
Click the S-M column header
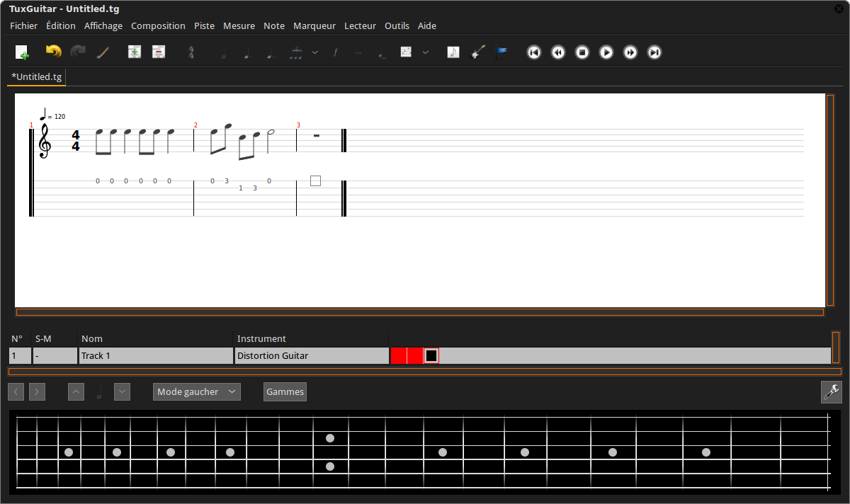pos(55,338)
